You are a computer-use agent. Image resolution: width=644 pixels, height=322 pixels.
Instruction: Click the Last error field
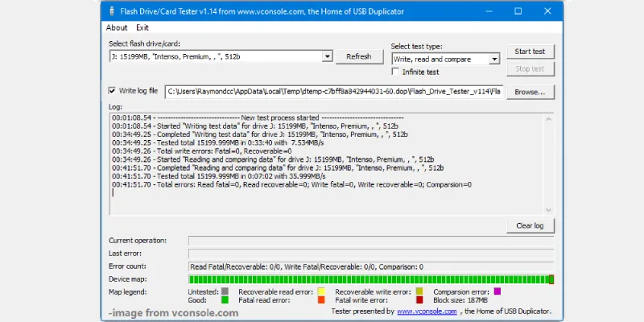(x=371, y=254)
